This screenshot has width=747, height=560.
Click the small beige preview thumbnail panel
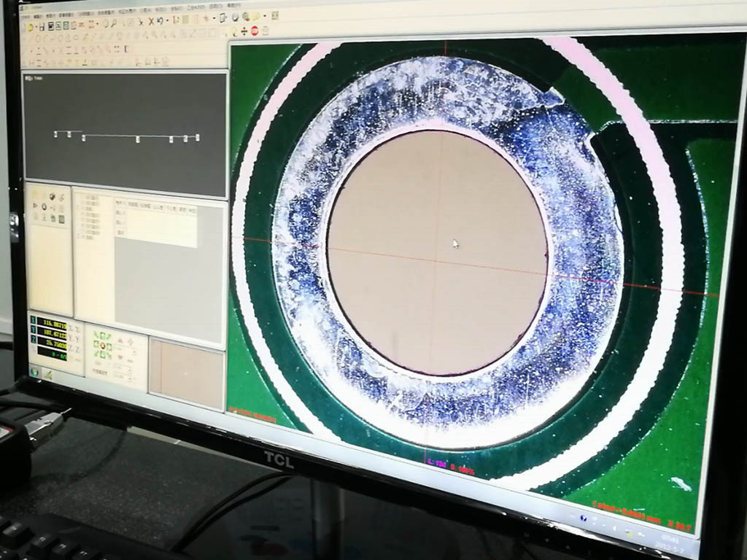click(187, 374)
